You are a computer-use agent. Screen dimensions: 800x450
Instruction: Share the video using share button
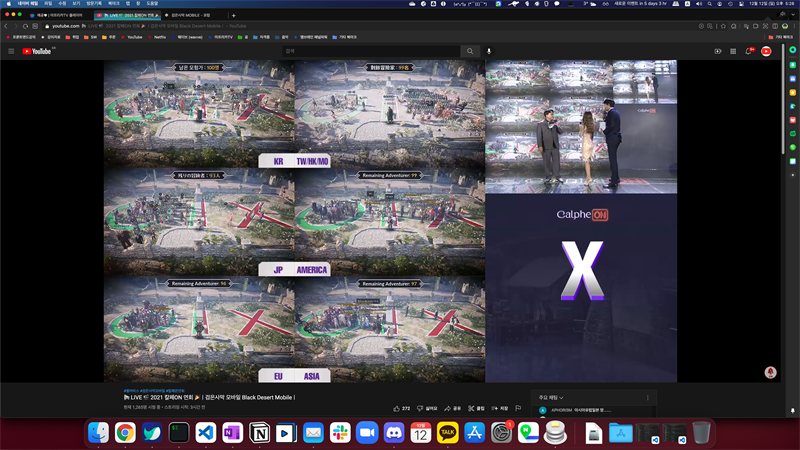(453, 408)
